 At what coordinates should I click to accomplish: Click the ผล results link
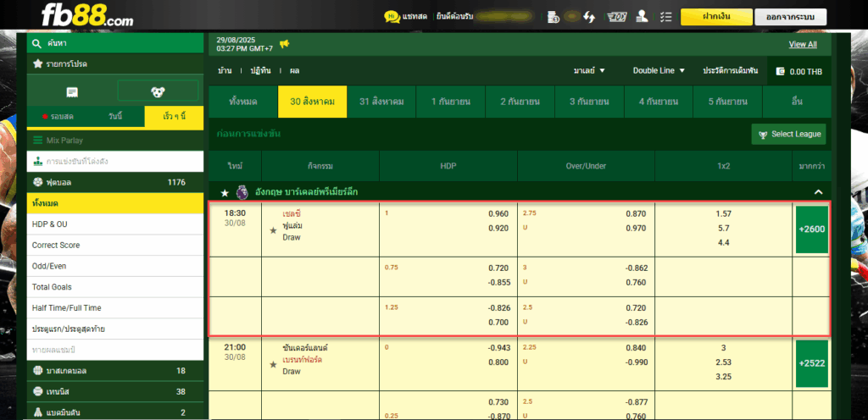[294, 71]
